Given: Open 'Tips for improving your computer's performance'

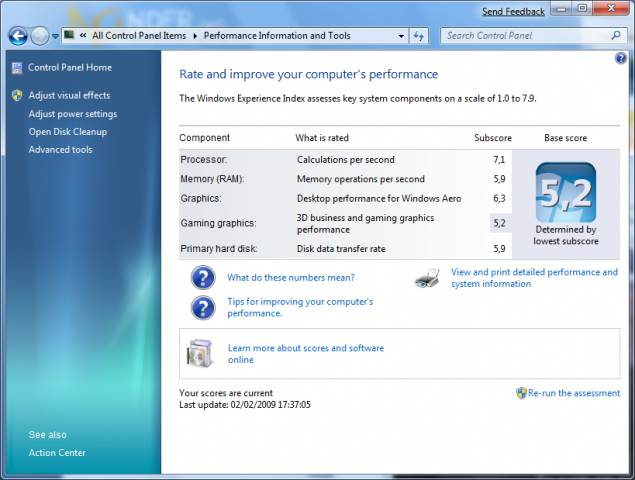Looking at the screenshot, I should coord(300,307).
